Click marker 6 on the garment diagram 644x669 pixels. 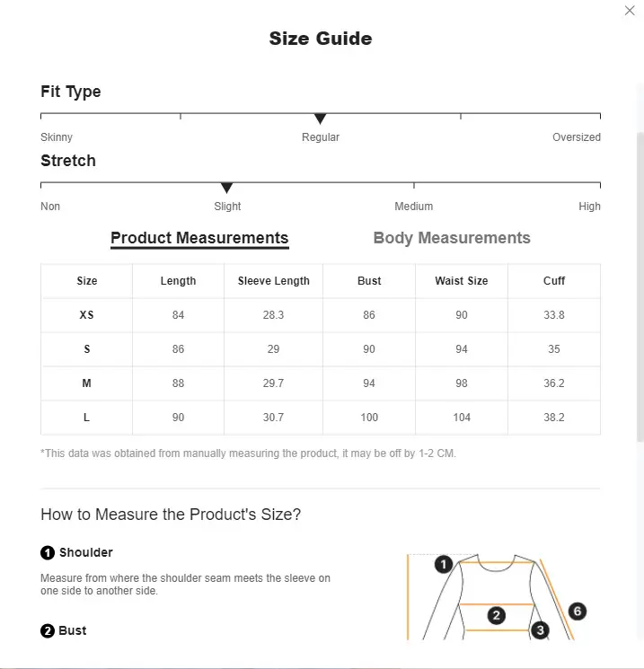pyautogui.click(x=578, y=611)
